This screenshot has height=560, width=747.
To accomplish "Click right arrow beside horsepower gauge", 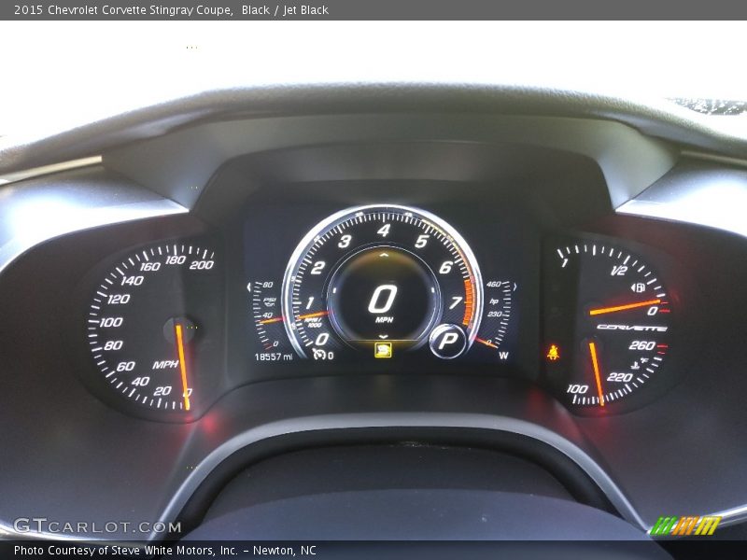I will pos(514,287).
